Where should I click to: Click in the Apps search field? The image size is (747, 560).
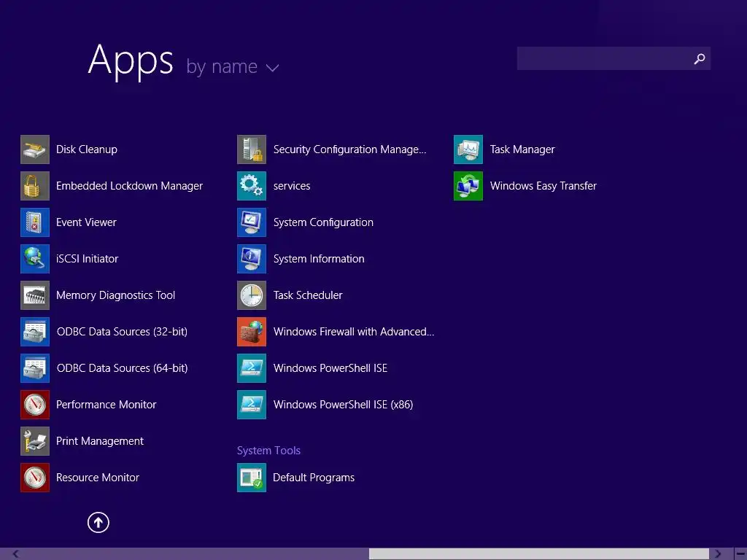614,58
